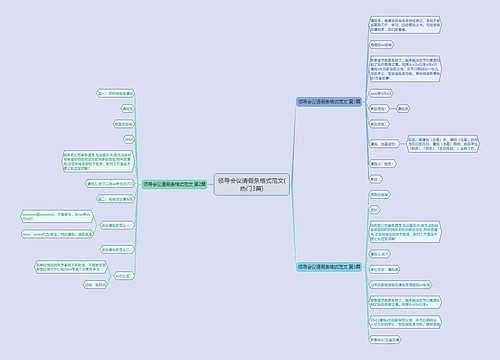
Task: Click the 您好 node under 第2篇 branch
Action: [x=129, y=139]
